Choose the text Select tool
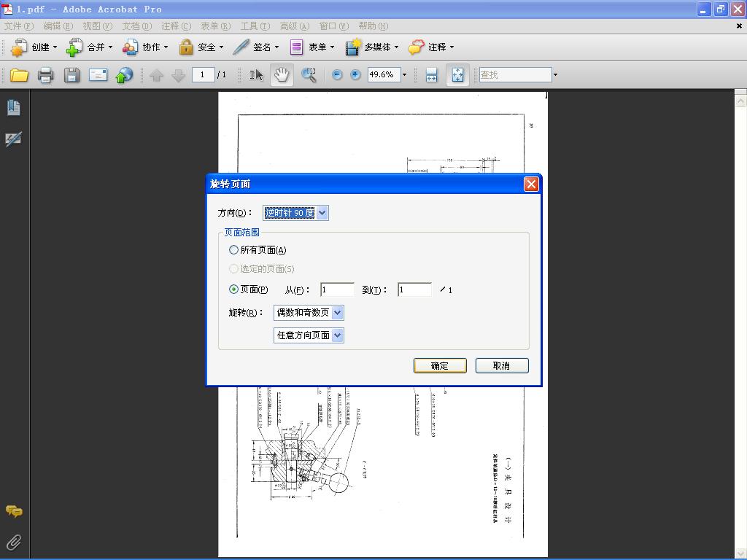The image size is (747, 560). pos(256,75)
